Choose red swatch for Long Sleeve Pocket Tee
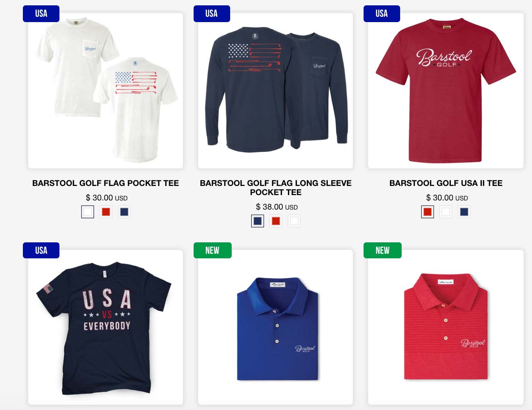The height and width of the screenshot is (410, 532). point(276,221)
